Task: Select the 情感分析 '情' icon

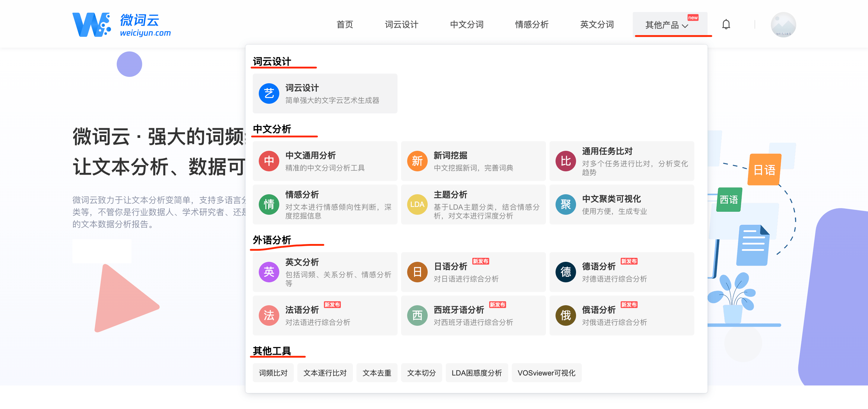Action: tap(268, 204)
